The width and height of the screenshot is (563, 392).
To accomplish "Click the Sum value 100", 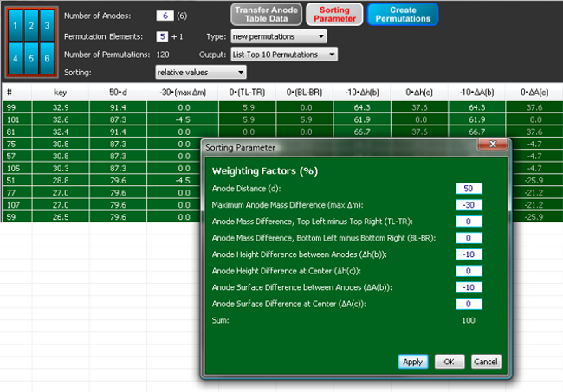I will [469, 320].
